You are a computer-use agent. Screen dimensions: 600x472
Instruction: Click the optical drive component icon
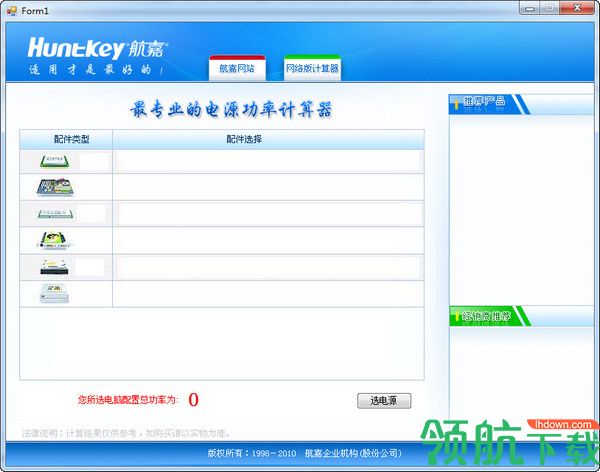click(54, 294)
